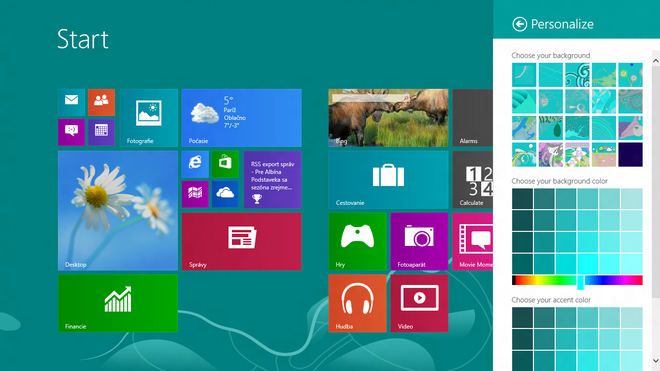The image size is (660, 371).
Task: Launch the Internet Explorer tile
Action: (195, 164)
